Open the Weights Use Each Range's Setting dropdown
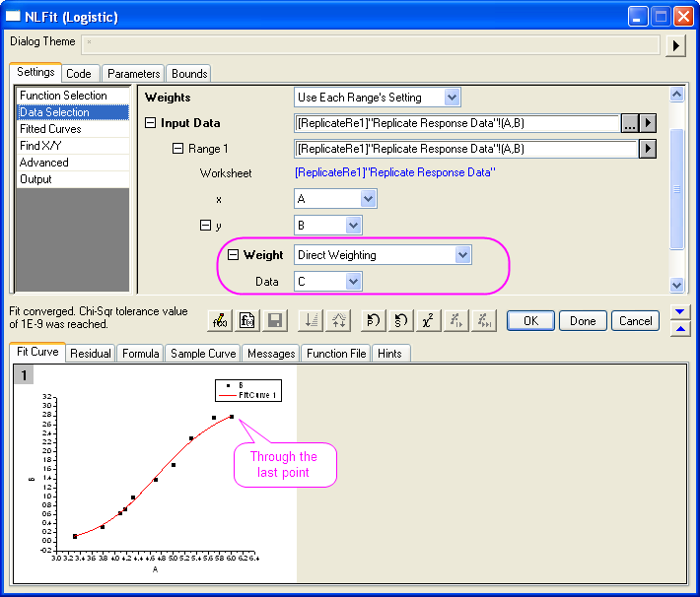 (453, 98)
